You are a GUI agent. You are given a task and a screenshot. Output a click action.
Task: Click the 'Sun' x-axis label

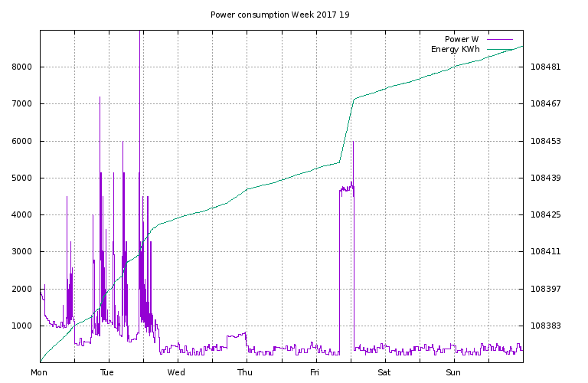453,372
